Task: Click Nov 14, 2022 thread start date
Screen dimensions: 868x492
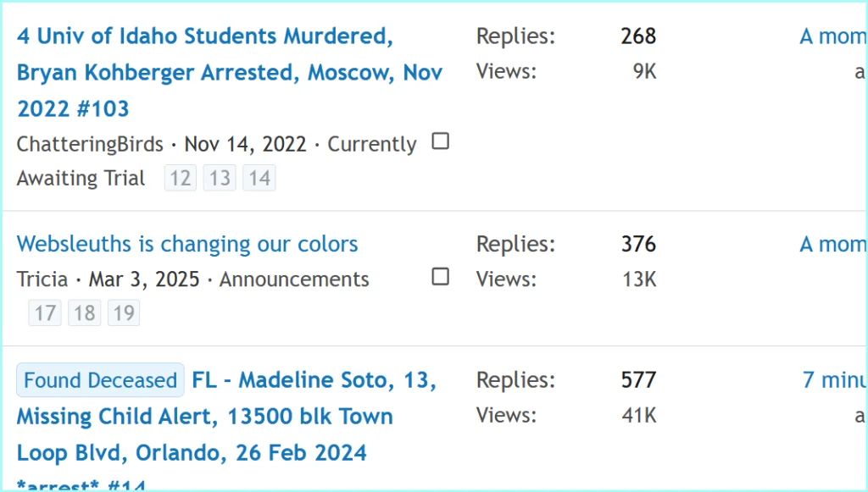Action: click(x=245, y=144)
